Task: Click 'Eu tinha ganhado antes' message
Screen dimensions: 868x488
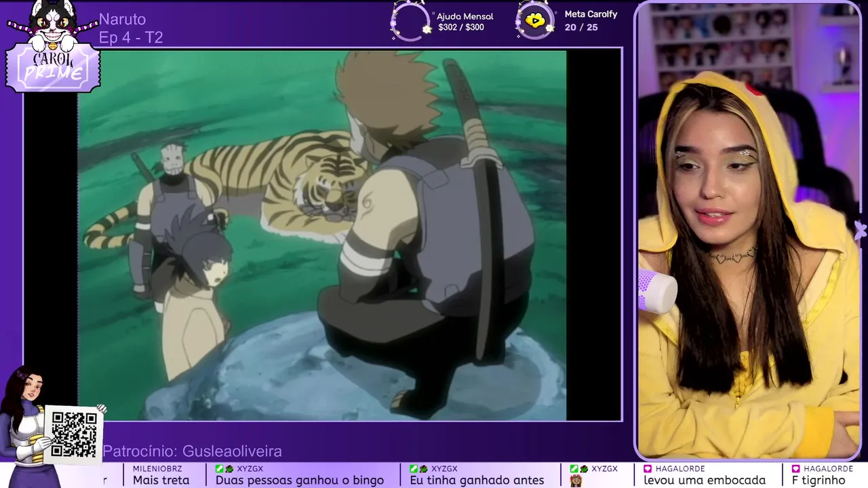Action: [477, 481]
